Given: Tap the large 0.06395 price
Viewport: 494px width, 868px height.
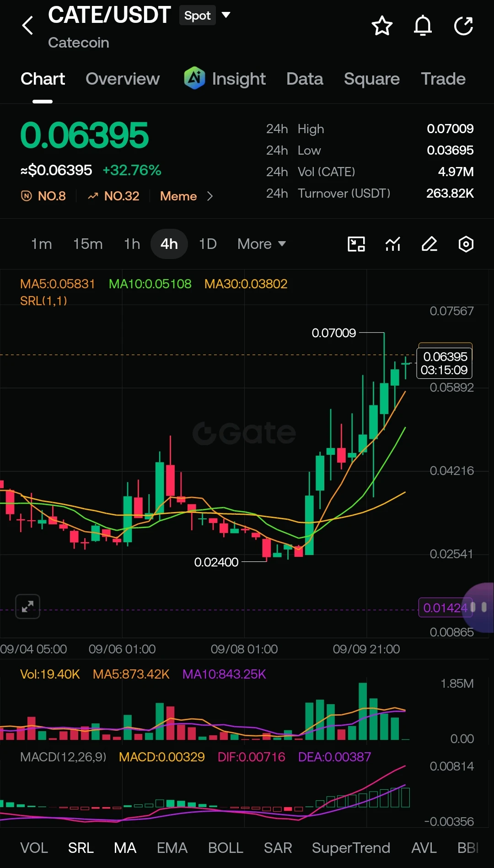Looking at the screenshot, I should [x=85, y=135].
